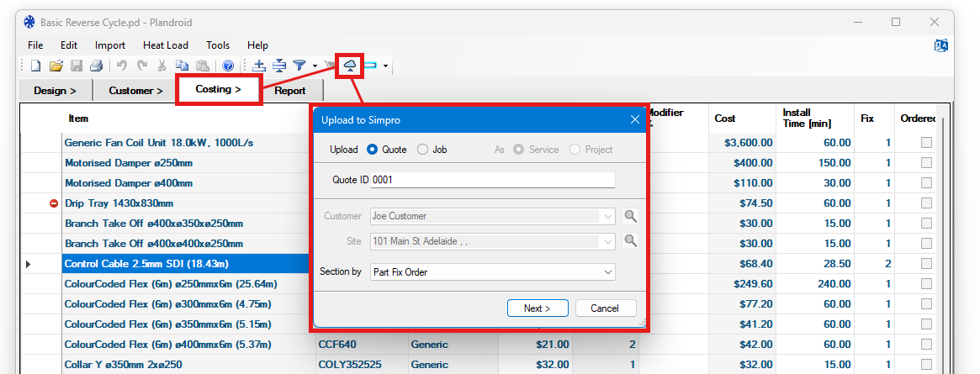Tick Ordered checkbox for Collar Y row
The image size is (980, 374).
coord(926,365)
